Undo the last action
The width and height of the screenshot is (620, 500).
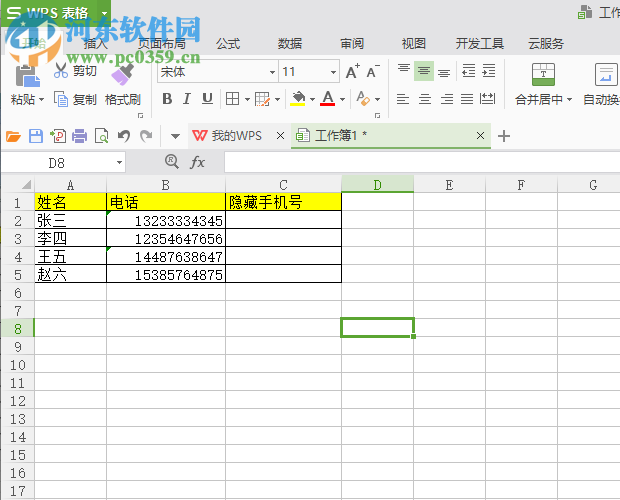124,136
